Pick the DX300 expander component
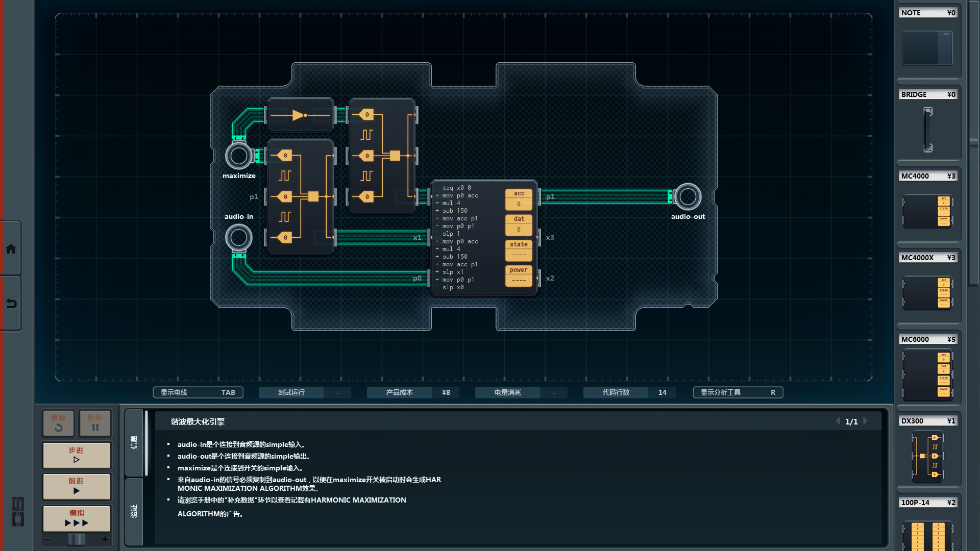The width and height of the screenshot is (980, 551). (x=927, y=456)
